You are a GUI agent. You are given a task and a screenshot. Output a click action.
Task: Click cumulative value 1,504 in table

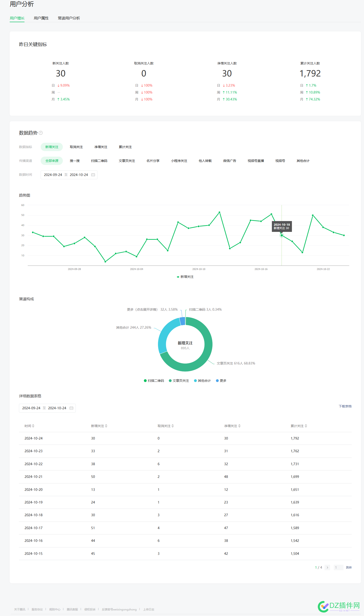pyautogui.click(x=295, y=553)
